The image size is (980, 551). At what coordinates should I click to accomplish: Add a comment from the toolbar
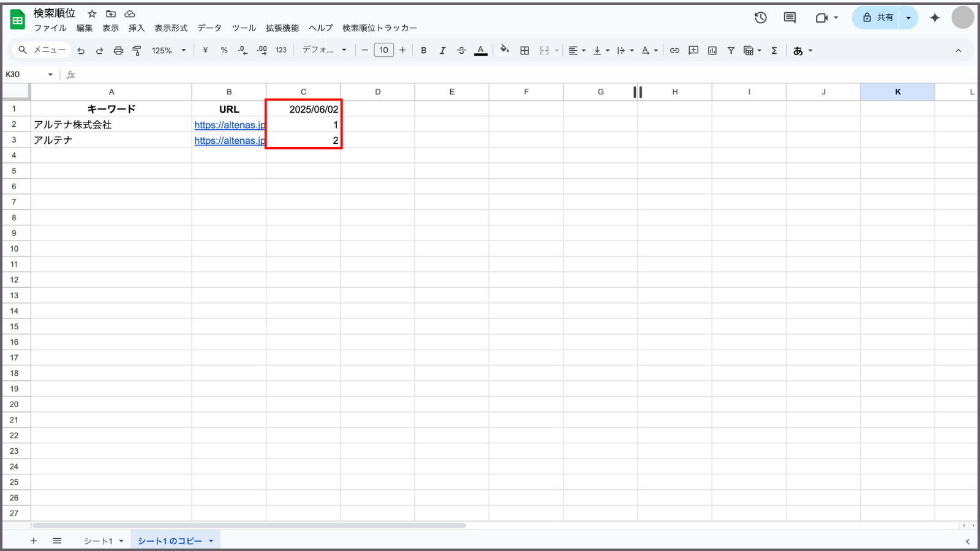(x=693, y=50)
